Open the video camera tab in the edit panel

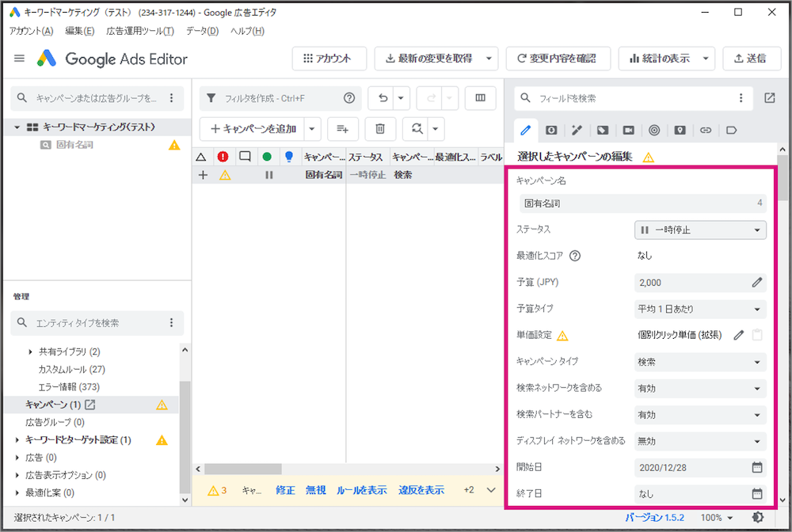pyautogui.click(x=628, y=130)
